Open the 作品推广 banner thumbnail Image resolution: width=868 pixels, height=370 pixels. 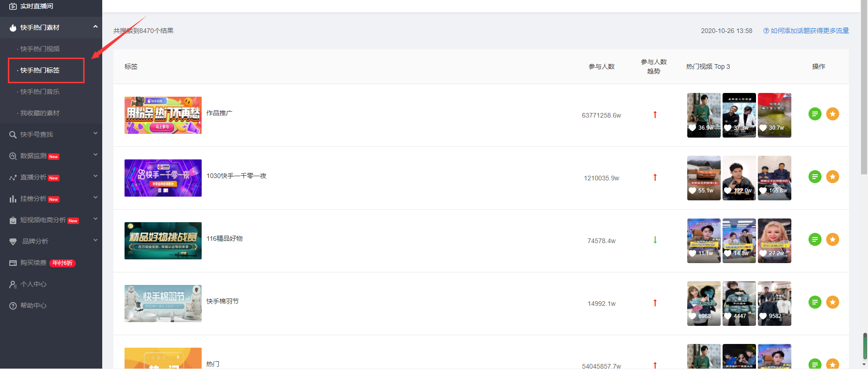[x=163, y=115]
